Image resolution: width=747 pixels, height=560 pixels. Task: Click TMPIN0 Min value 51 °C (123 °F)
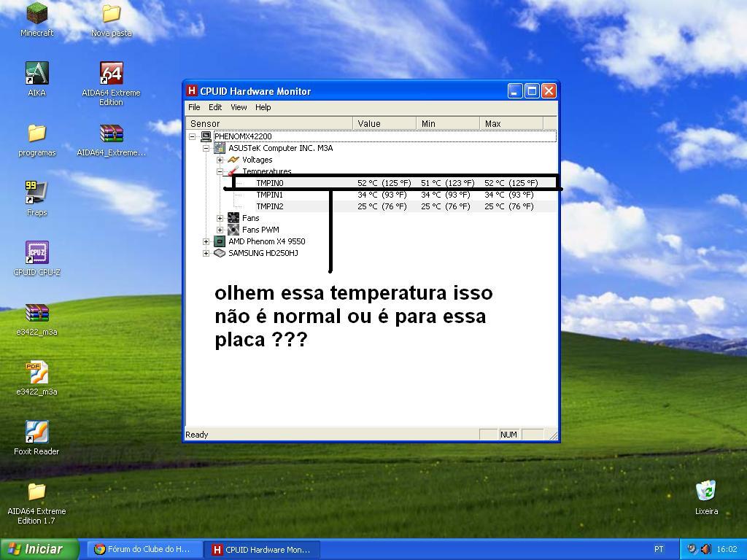[x=448, y=183]
